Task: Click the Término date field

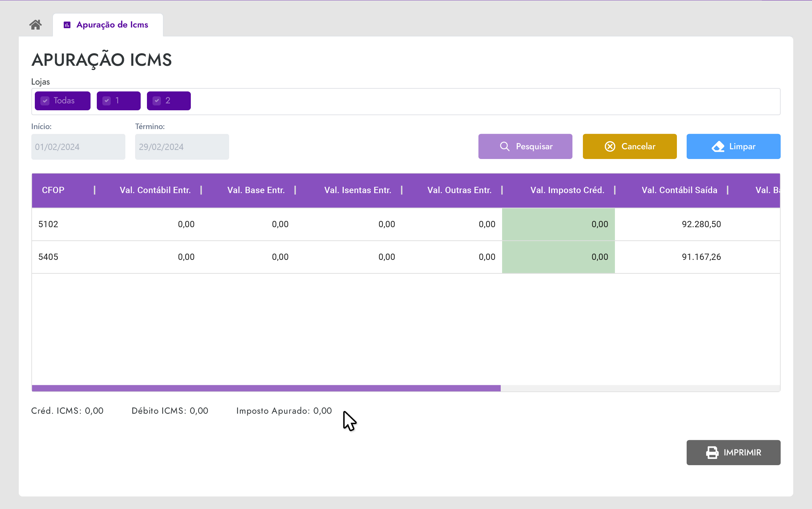Action: 182,147
